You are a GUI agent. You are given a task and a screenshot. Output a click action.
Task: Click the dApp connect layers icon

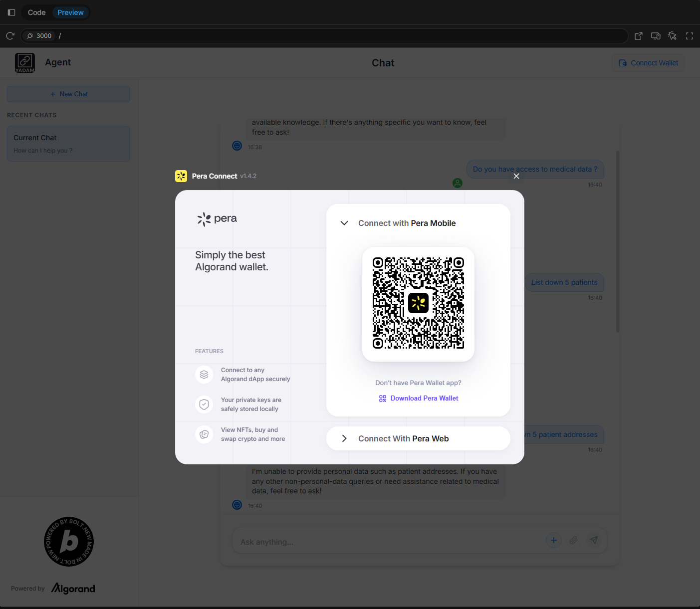(x=204, y=375)
